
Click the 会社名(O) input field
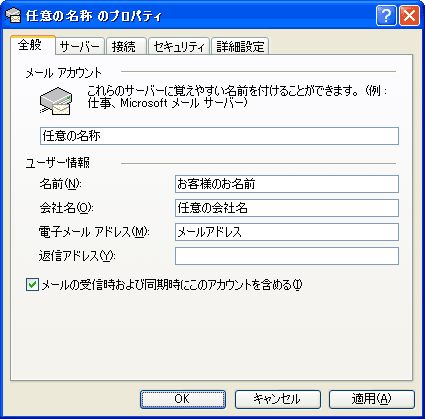point(287,208)
